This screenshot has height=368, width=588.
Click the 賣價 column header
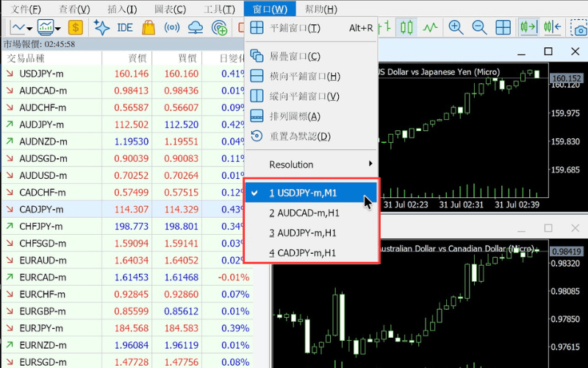(126, 58)
